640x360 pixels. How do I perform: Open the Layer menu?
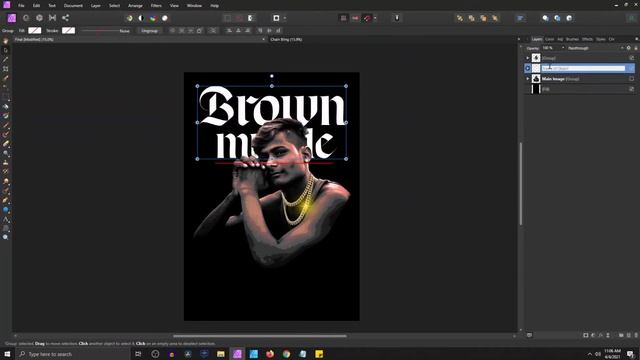(x=96, y=6)
